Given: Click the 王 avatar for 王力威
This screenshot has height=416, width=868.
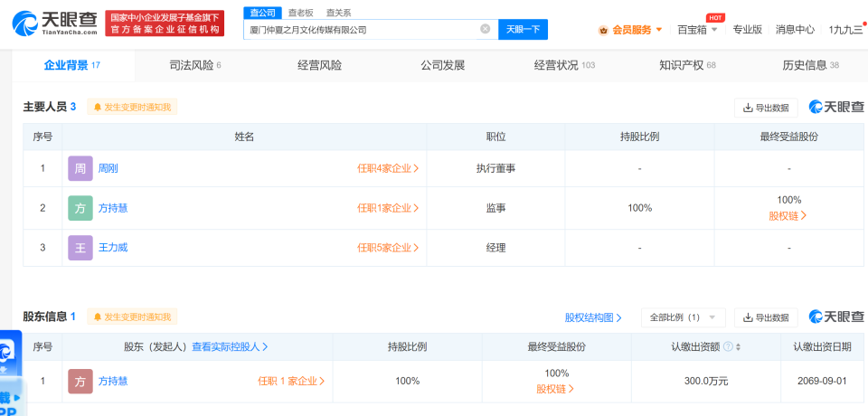Looking at the screenshot, I should [80, 248].
